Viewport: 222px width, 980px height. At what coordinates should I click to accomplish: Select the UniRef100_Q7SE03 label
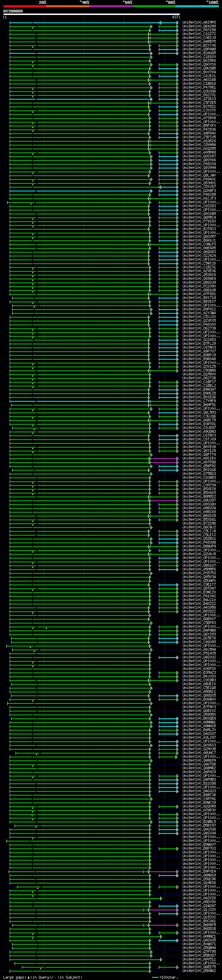(199, 99)
